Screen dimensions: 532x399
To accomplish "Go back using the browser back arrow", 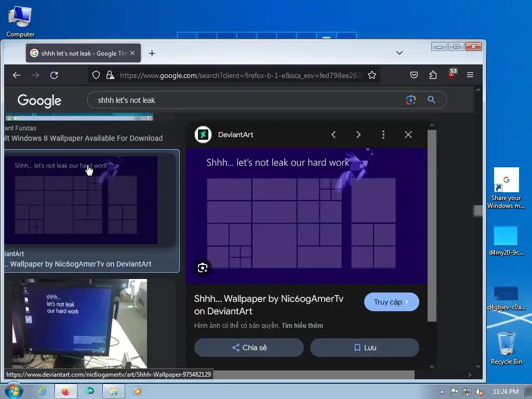I will tap(17, 75).
